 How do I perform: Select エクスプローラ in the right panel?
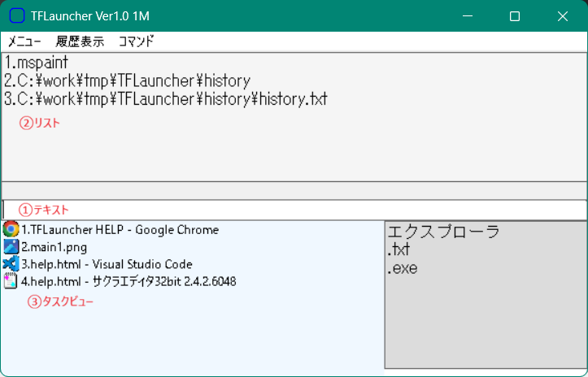[443, 232]
